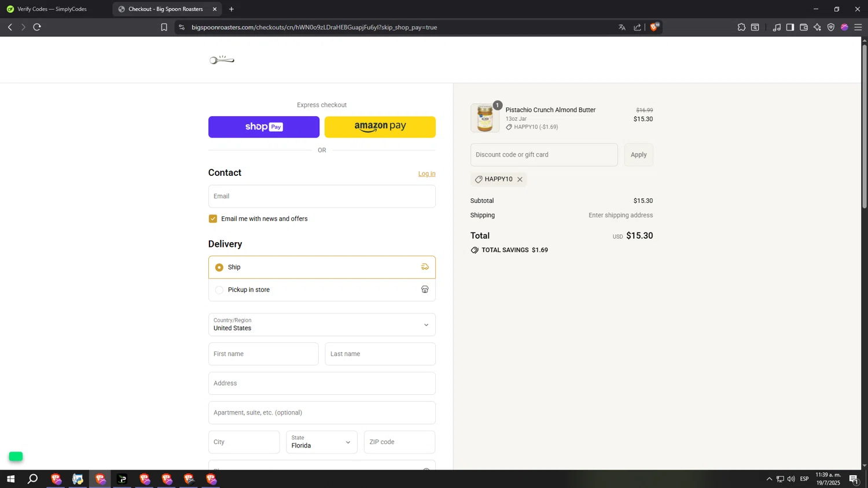Show hidden tray icons chevron
Screen dimensions: 868x488
coord(769,479)
